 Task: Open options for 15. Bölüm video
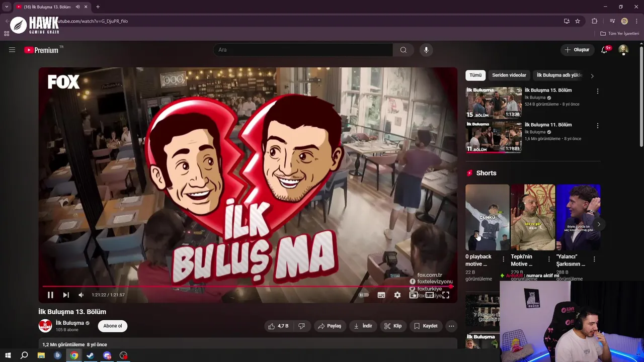[597, 91]
